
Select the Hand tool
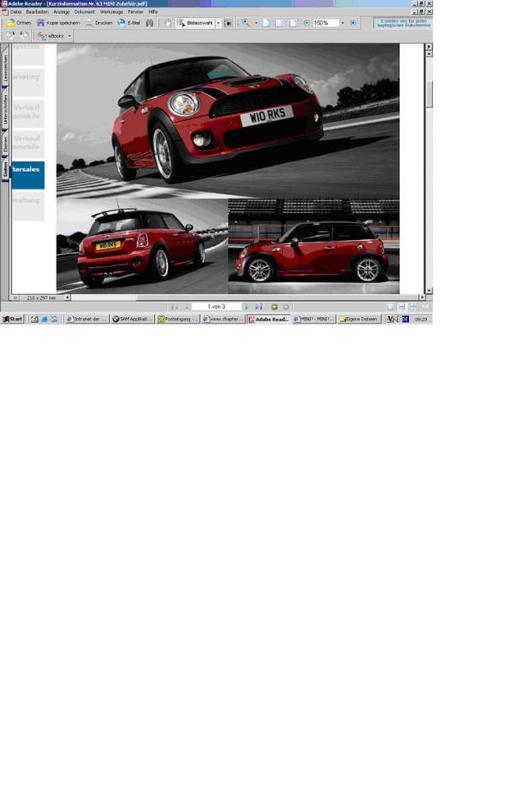coord(167,23)
